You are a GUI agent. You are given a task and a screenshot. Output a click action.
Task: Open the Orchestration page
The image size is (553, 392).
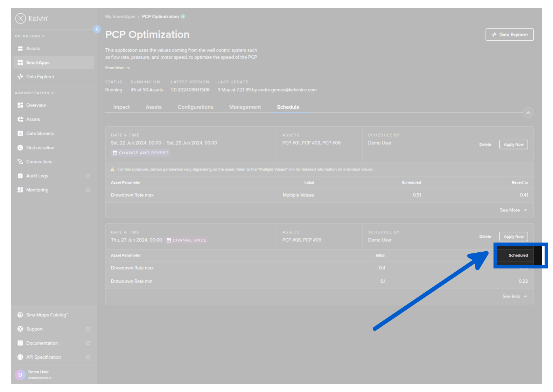pos(40,148)
